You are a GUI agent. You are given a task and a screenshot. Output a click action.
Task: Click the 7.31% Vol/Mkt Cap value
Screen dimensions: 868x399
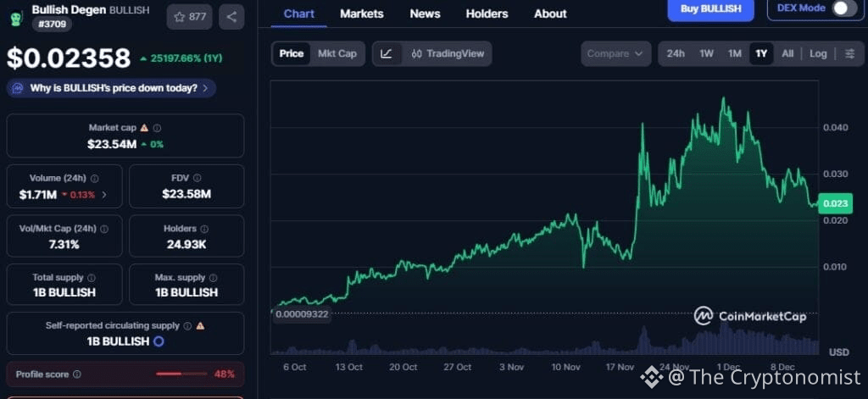point(64,244)
